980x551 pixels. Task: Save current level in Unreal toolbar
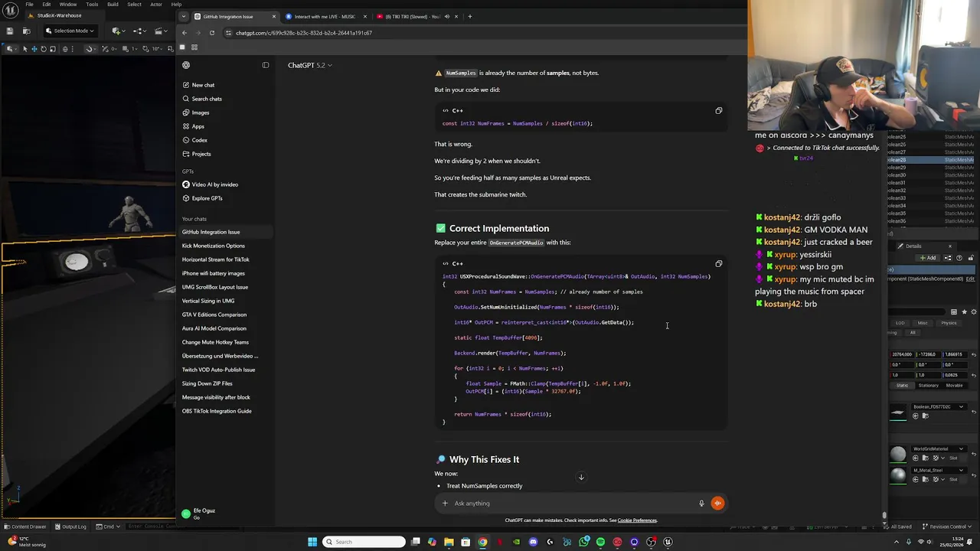click(9, 31)
